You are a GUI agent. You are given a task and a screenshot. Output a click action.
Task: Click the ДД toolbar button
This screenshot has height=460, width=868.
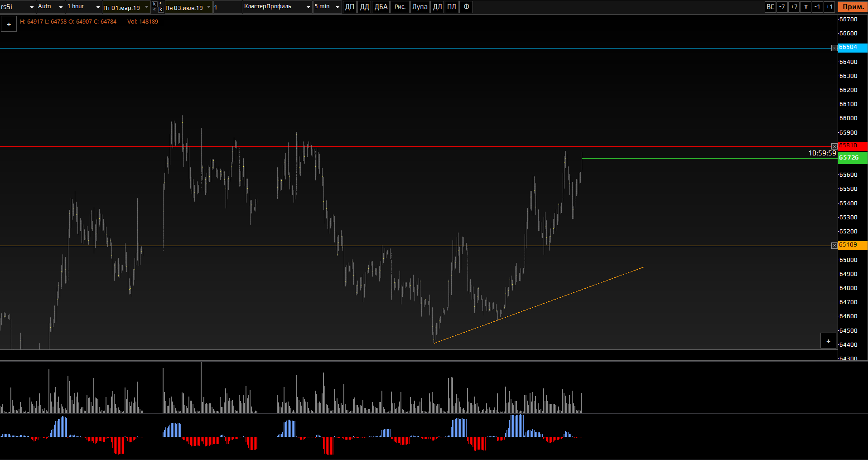[364, 7]
